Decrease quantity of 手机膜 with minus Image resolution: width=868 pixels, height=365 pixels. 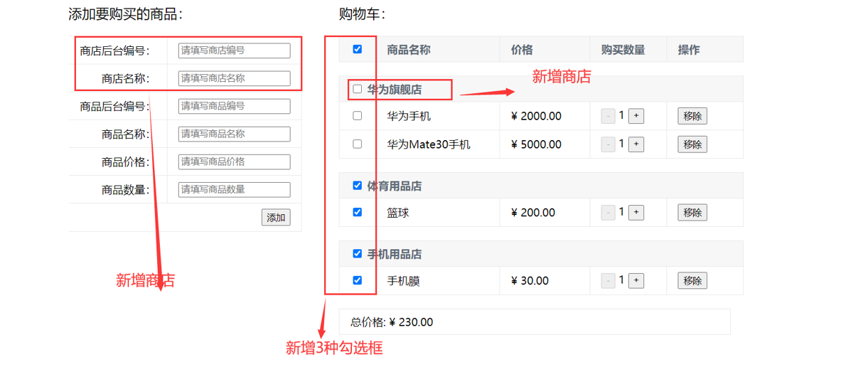point(609,281)
